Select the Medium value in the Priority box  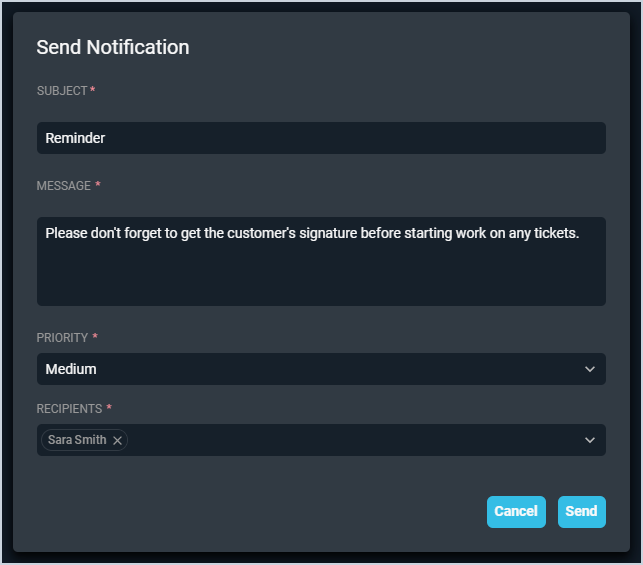click(x=71, y=369)
